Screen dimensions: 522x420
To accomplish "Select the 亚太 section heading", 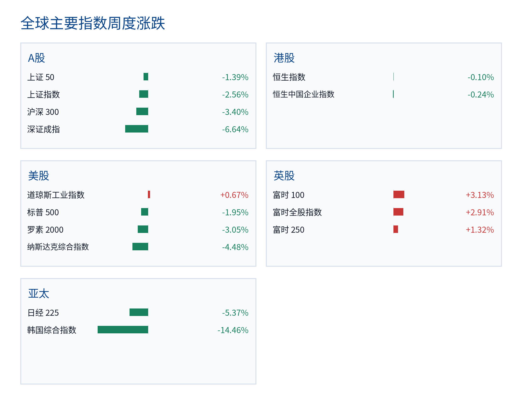I will (38, 294).
